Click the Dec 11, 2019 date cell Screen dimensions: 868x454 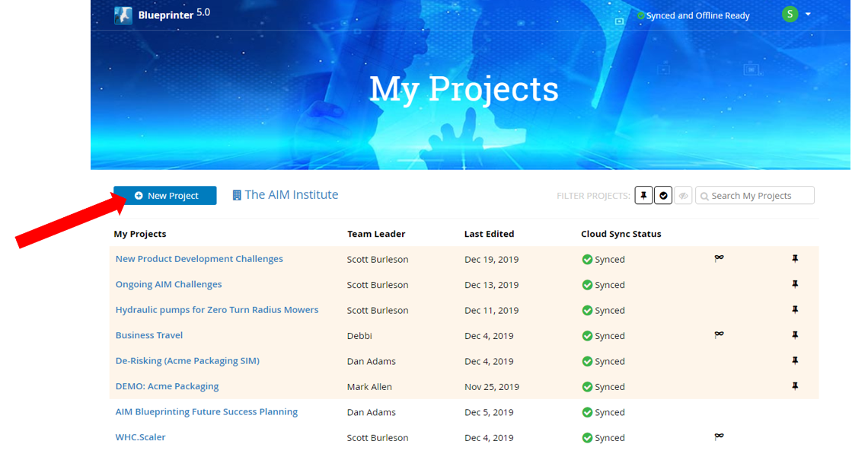point(492,310)
